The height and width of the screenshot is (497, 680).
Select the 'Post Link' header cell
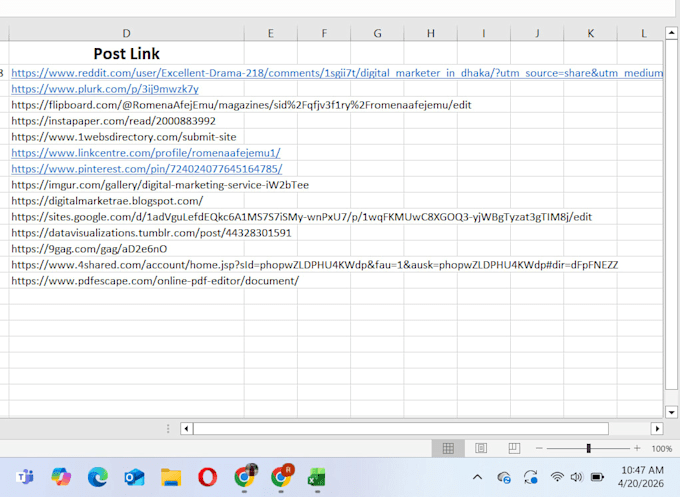126,53
